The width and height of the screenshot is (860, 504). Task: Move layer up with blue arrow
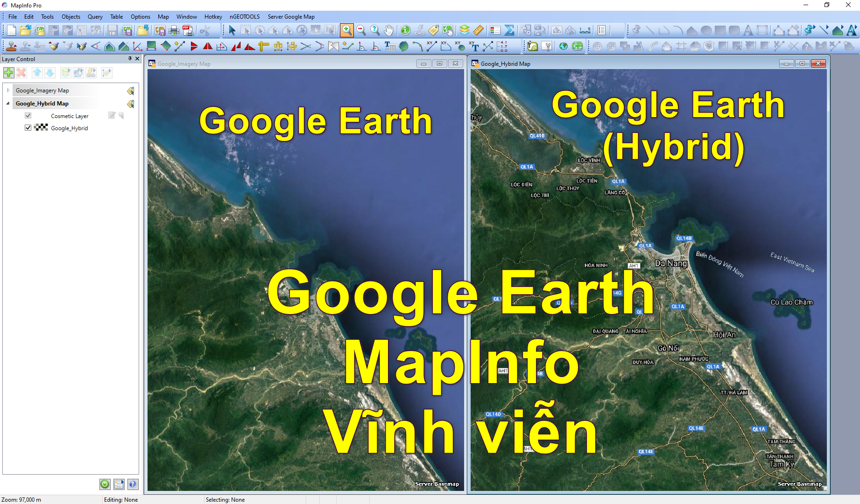37,73
